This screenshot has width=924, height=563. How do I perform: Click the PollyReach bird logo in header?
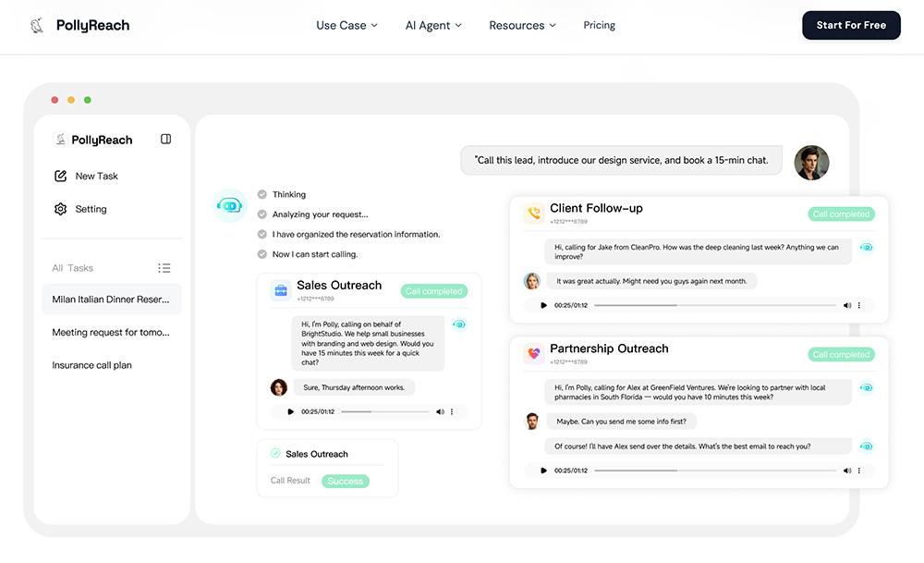coord(37,25)
